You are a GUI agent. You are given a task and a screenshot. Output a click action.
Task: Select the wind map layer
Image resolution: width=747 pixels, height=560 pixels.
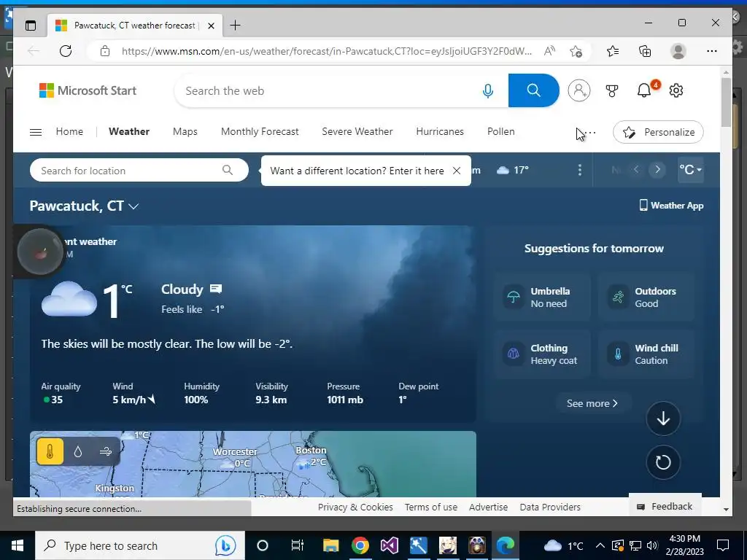pos(105,451)
